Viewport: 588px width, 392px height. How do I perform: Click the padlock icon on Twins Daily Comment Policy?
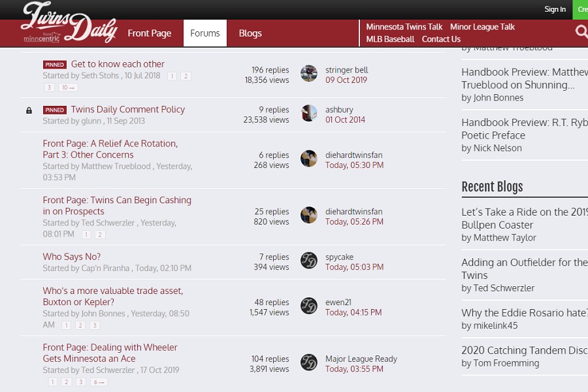pos(29,110)
